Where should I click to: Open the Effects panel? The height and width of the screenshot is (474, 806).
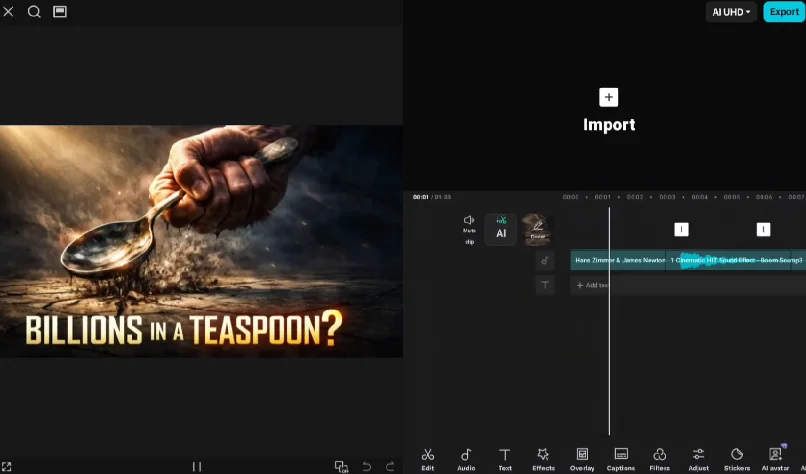click(x=543, y=458)
